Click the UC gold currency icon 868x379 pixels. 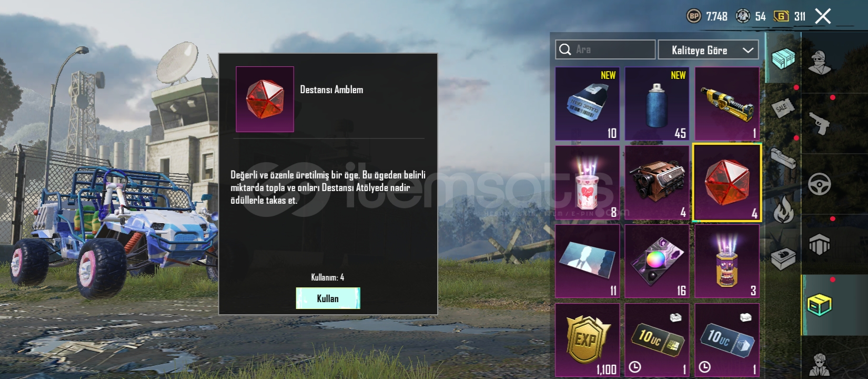781,16
